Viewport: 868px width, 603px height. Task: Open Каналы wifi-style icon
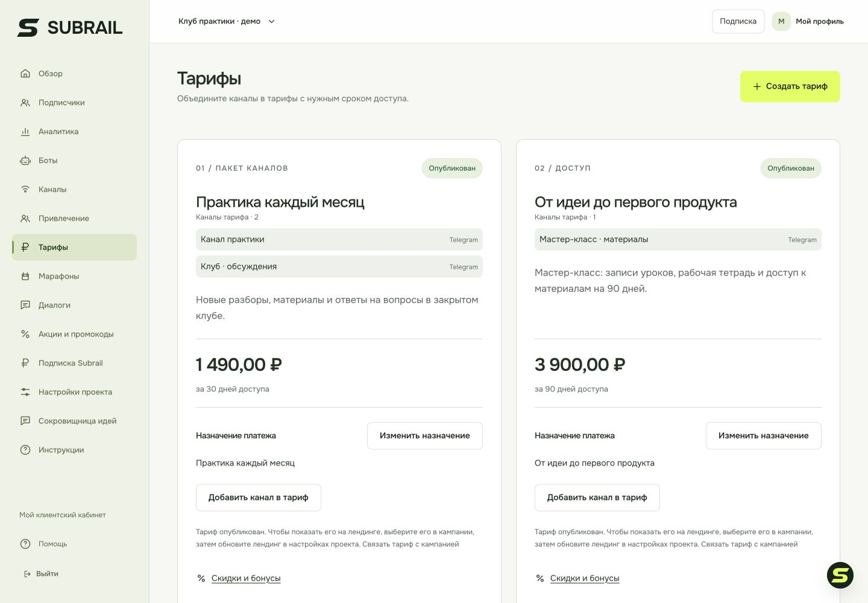25,189
